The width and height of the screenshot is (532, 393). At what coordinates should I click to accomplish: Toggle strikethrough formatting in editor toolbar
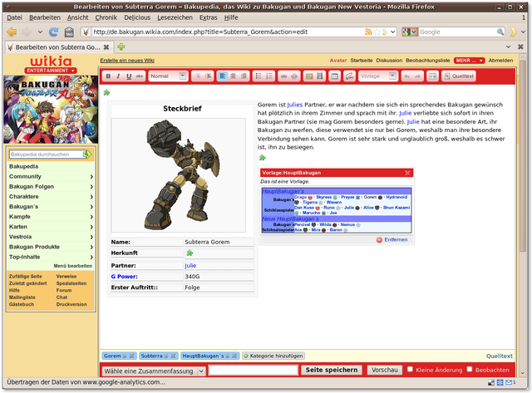point(140,76)
